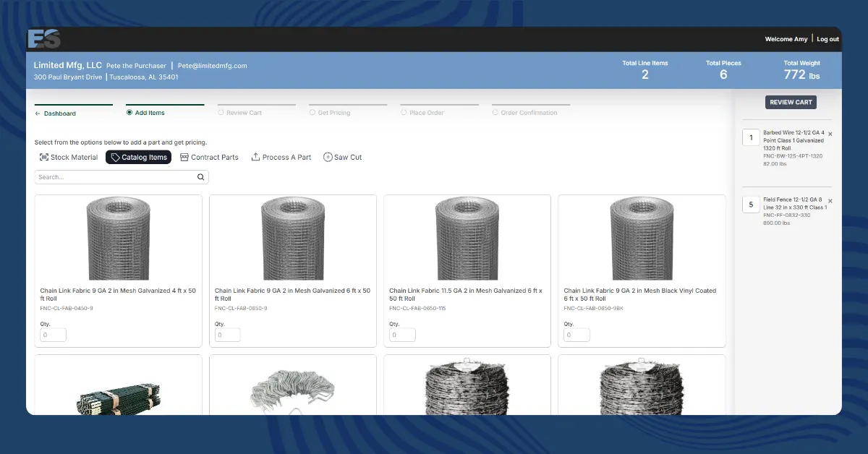Edit quantity for 11.5 GA Chain Link Fabric

pos(402,335)
